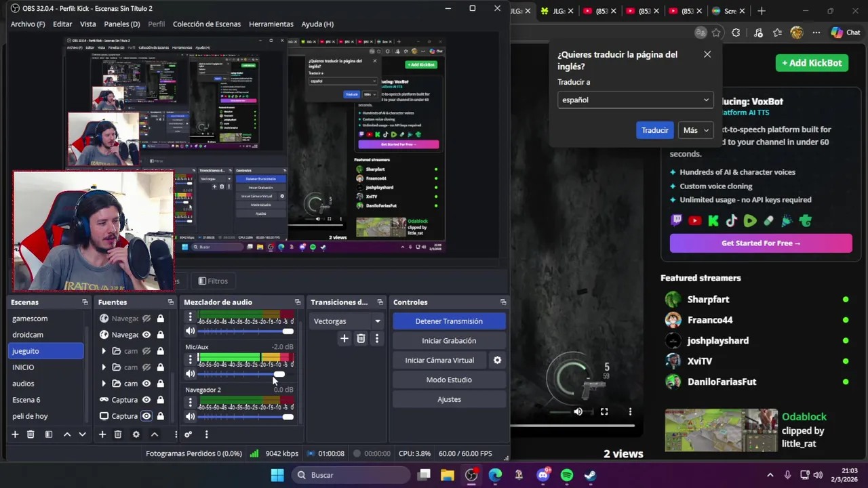
Task: Hide the visible Navegador source via eye
Action: coord(146,335)
